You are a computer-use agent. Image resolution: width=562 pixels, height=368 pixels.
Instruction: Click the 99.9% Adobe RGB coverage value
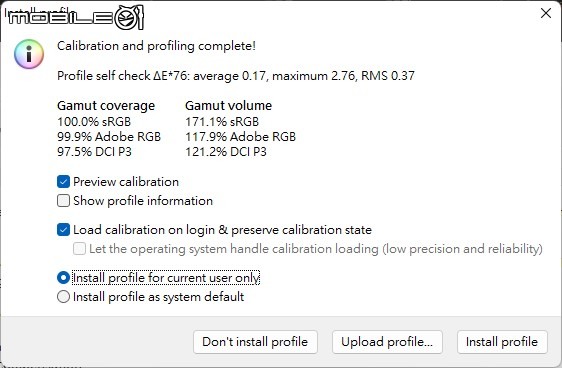109,137
